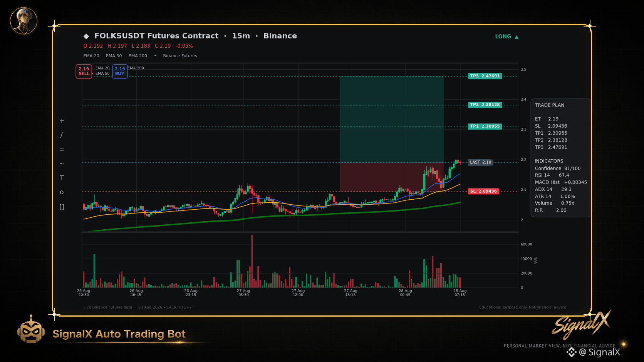Select the plus crosshair tool in left toolbar
Screen dimensions: 644x362
click(x=62, y=121)
